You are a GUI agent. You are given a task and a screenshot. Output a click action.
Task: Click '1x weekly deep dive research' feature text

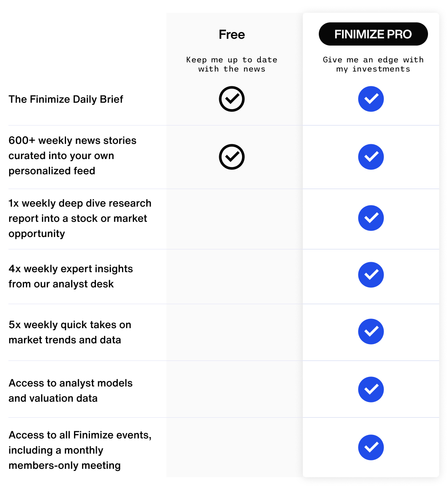pos(80,218)
